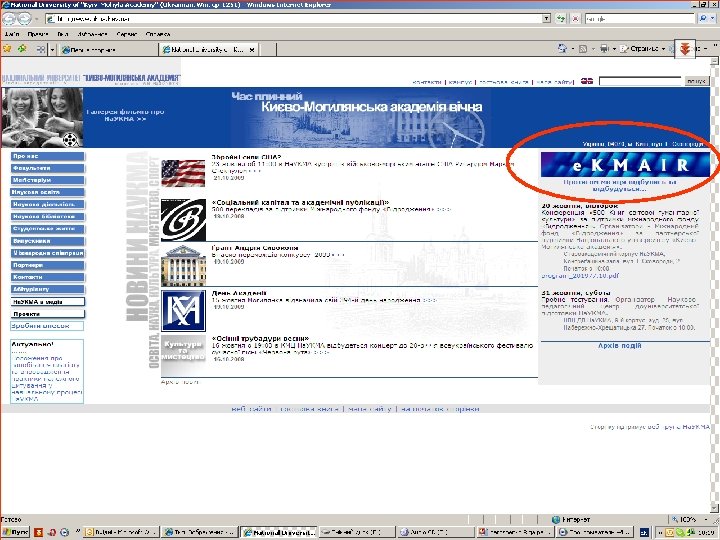Open the first menu bar item (File)
Viewport: 720px width, 540px height.
(x=11, y=34)
